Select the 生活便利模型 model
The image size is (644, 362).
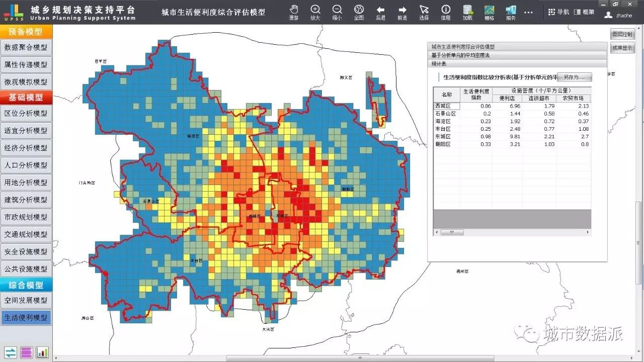pyautogui.click(x=26, y=317)
